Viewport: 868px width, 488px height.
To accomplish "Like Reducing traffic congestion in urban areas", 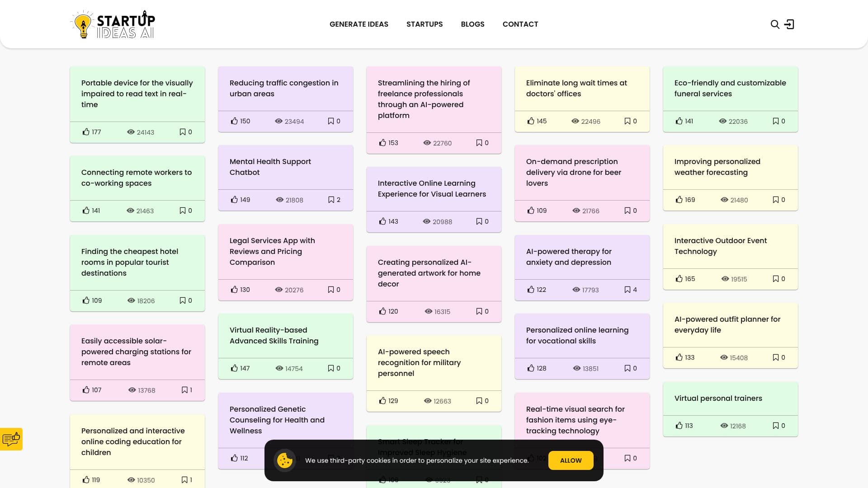I will pyautogui.click(x=234, y=121).
